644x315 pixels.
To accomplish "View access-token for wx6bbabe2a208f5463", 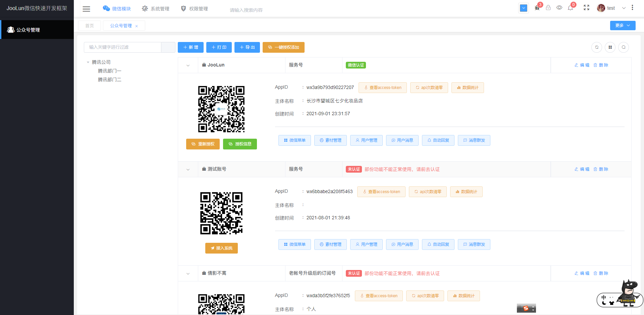I will point(381,192).
